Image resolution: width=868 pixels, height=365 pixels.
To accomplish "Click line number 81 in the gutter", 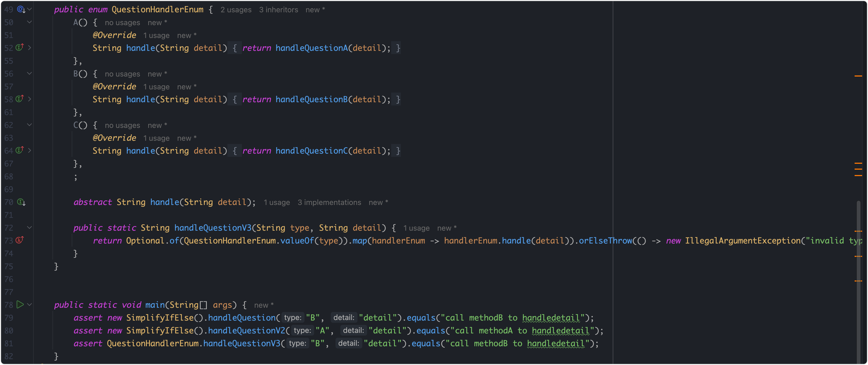I will tap(9, 343).
